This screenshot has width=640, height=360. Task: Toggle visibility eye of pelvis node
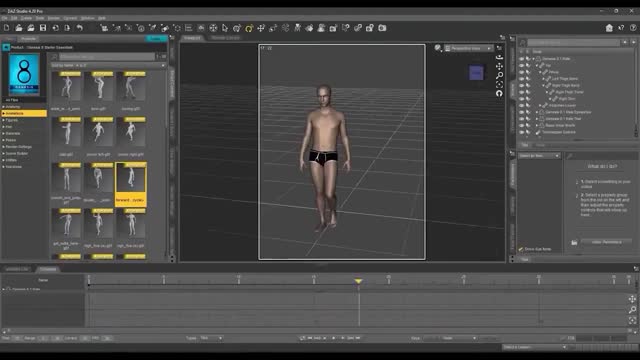[x=521, y=72]
